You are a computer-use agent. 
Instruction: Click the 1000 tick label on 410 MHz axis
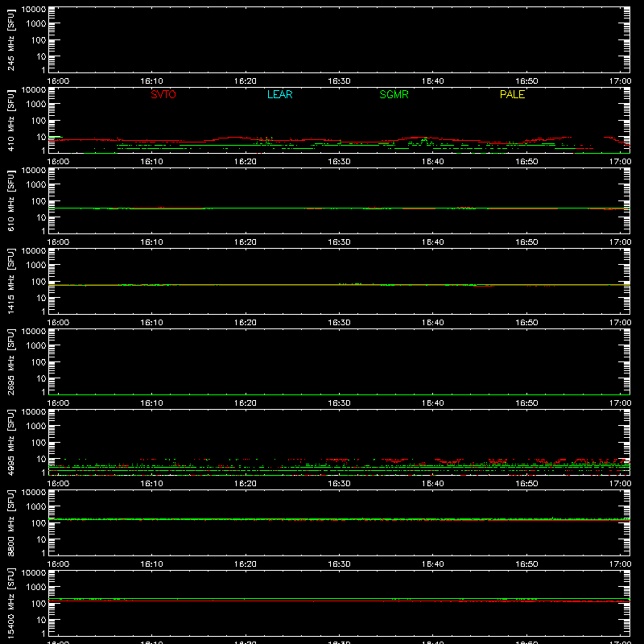tap(36, 105)
